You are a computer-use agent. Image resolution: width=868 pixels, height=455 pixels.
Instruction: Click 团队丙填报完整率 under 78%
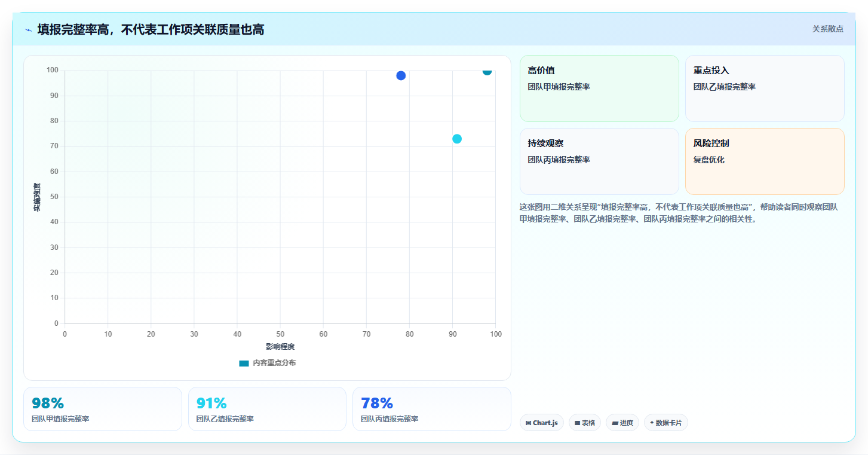(389, 419)
